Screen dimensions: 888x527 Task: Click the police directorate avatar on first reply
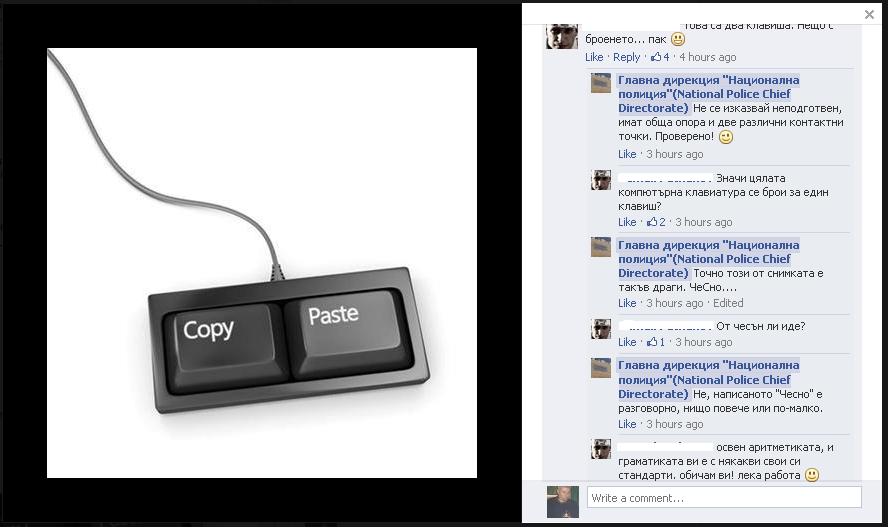(601, 83)
